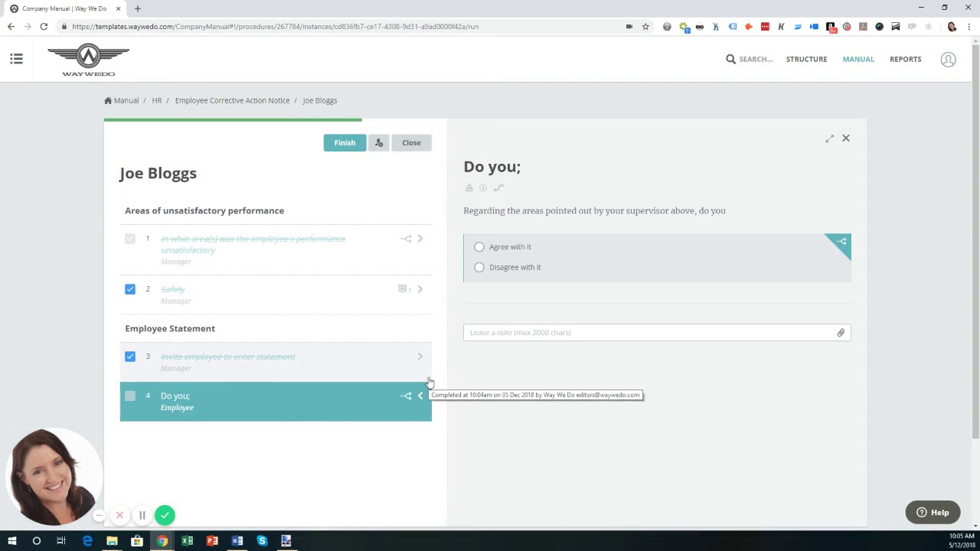
Task: Cancel the recording with the red X
Action: pyautogui.click(x=119, y=515)
